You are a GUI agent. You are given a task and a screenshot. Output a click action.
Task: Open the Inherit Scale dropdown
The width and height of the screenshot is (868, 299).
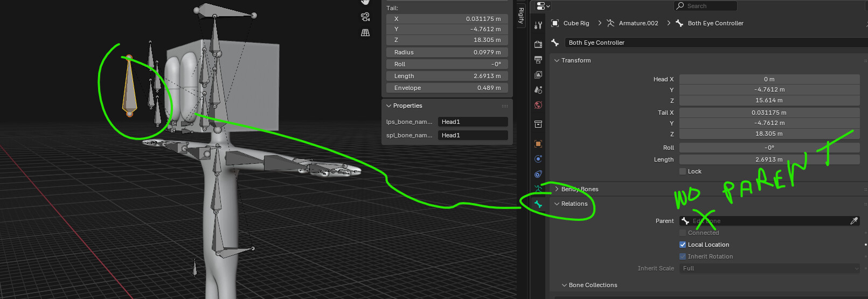(769, 268)
